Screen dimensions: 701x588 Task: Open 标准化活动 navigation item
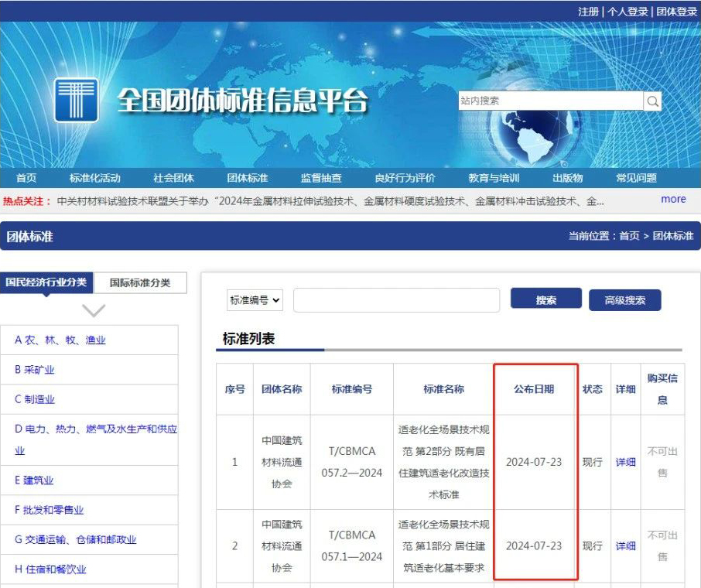(94, 178)
